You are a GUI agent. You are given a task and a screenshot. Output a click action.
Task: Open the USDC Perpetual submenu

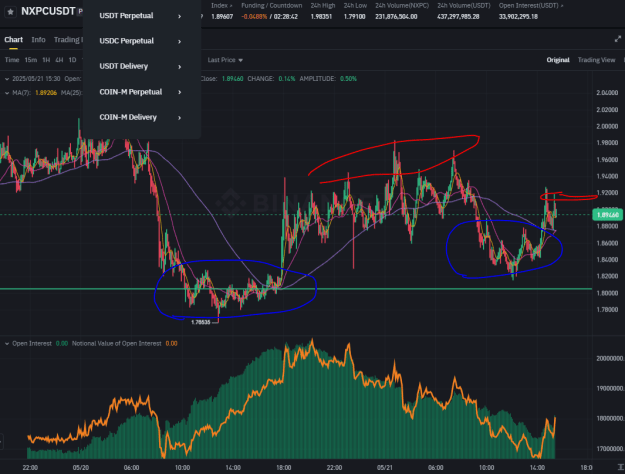point(140,41)
